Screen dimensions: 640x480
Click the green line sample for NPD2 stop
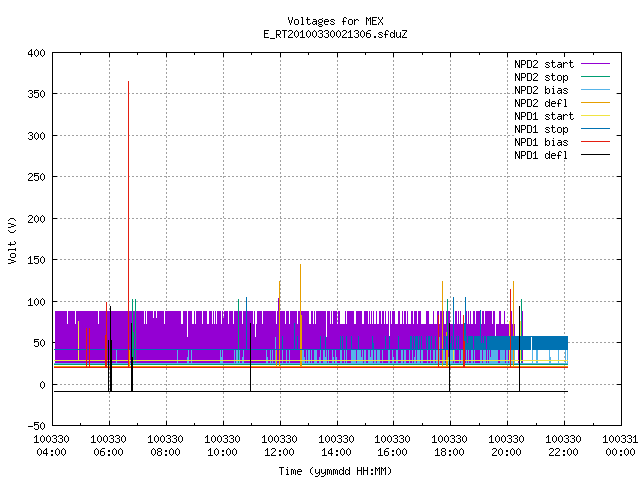(x=595, y=77)
